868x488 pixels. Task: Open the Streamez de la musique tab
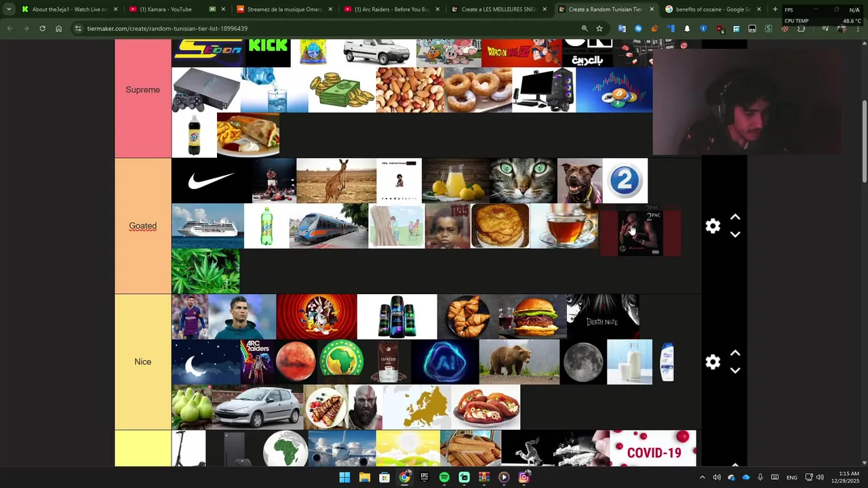click(283, 9)
